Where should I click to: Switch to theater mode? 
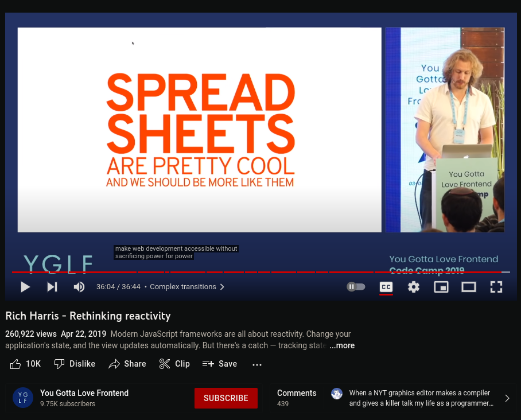pyautogui.click(x=469, y=287)
